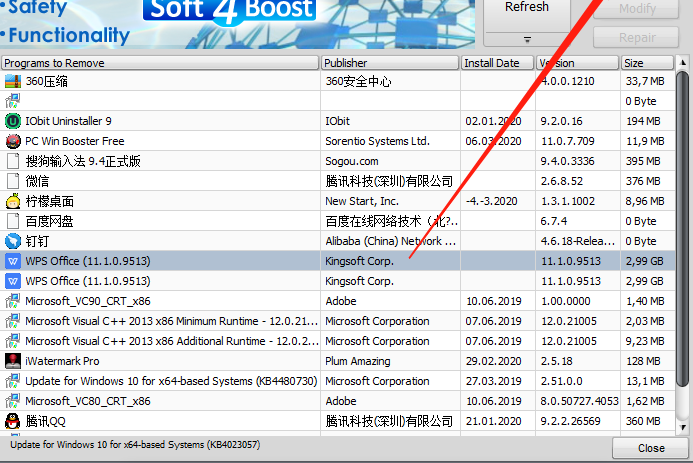Sort by Programs to Remove column header

pyautogui.click(x=160, y=63)
